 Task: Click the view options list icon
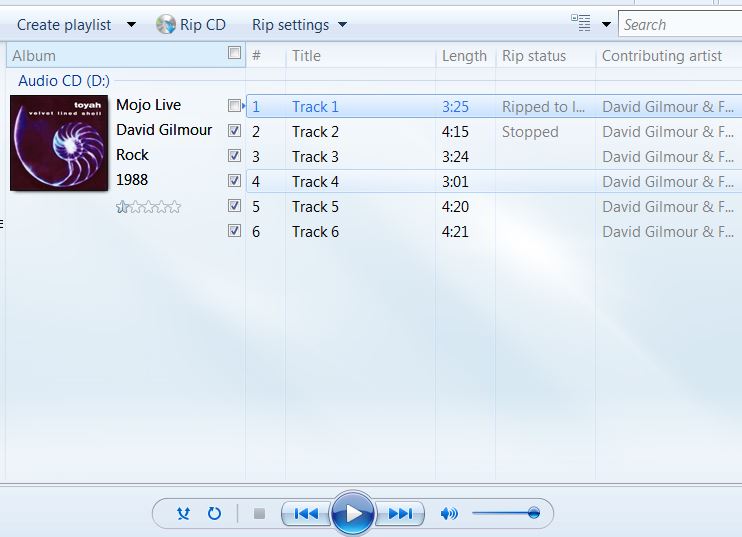tap(581, 23)
